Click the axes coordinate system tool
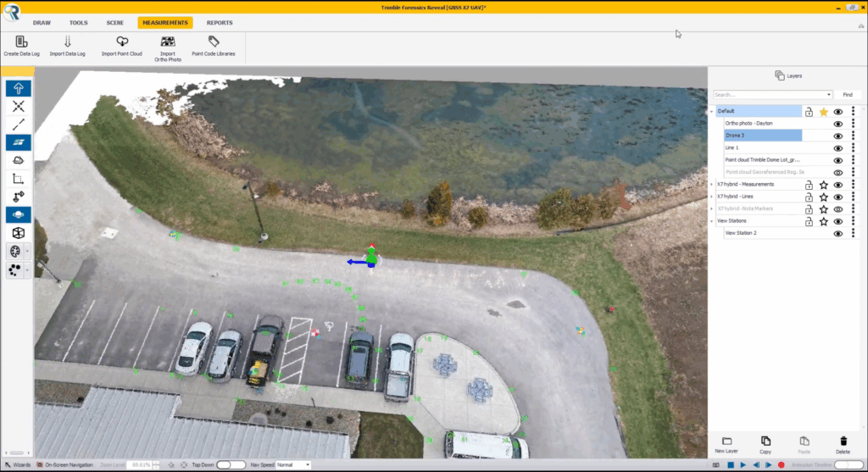This screenshot has width=868, height=472. coord(19,178)
